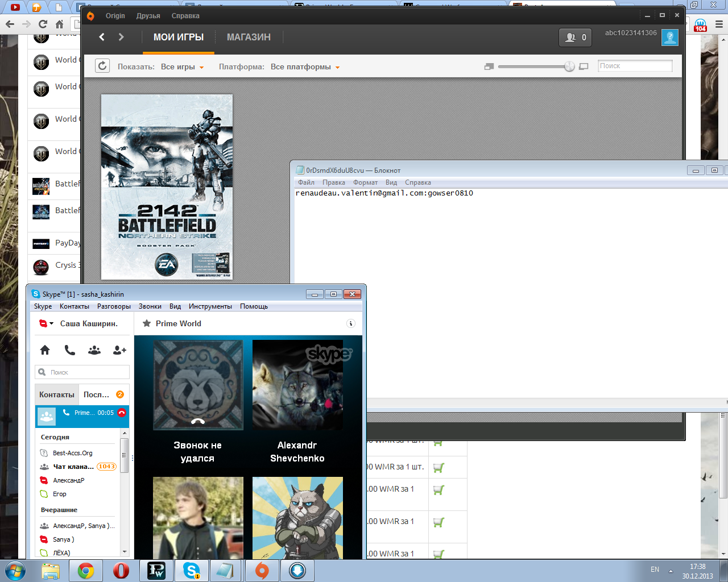Screen dimensions: 728x582
Task: Open the Разговоры menu in Skype
Action: (x=114, y=306)
